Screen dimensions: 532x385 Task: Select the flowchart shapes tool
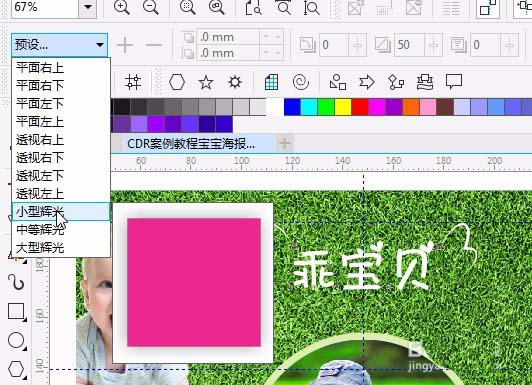[x=396, y=82]
